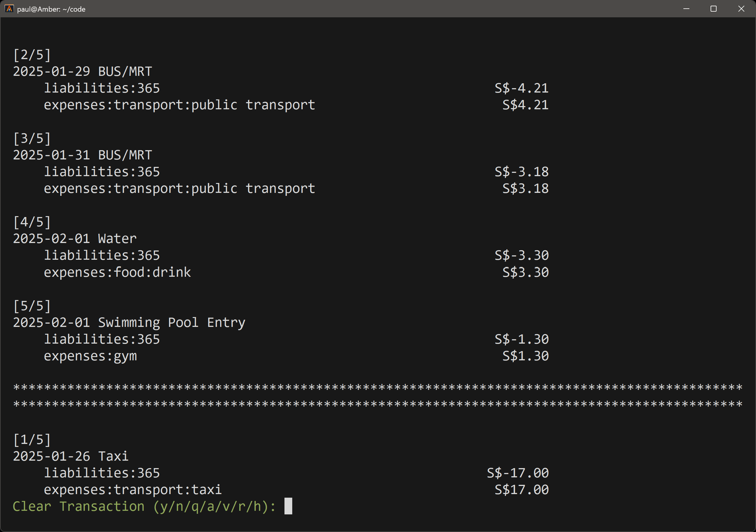Click the paul@Amber: ~/code title bar text

point(51,9)
